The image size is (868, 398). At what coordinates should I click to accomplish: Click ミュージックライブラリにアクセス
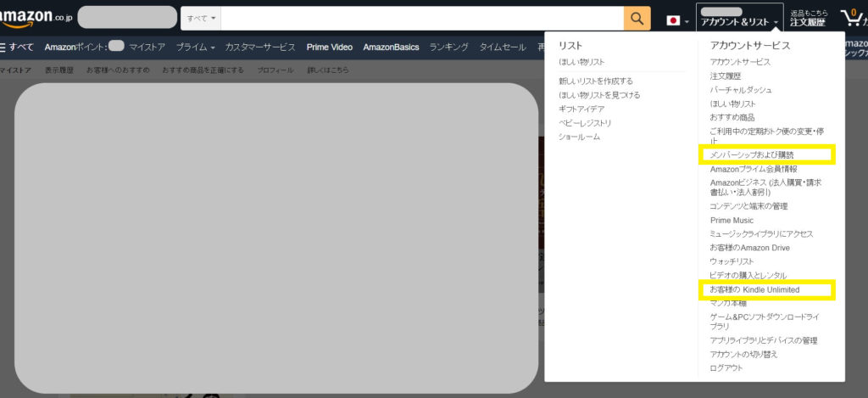[762, 234]
